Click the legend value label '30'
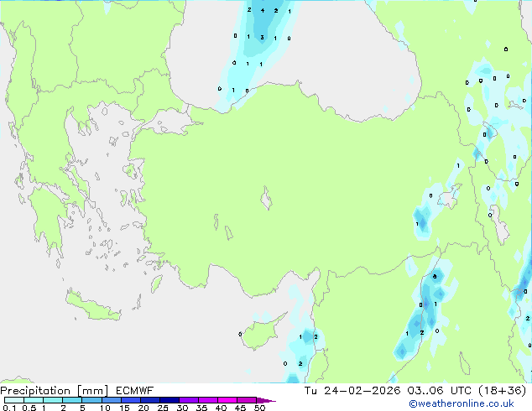This screenshot has height=411, width=532. [x=182, y=408]
